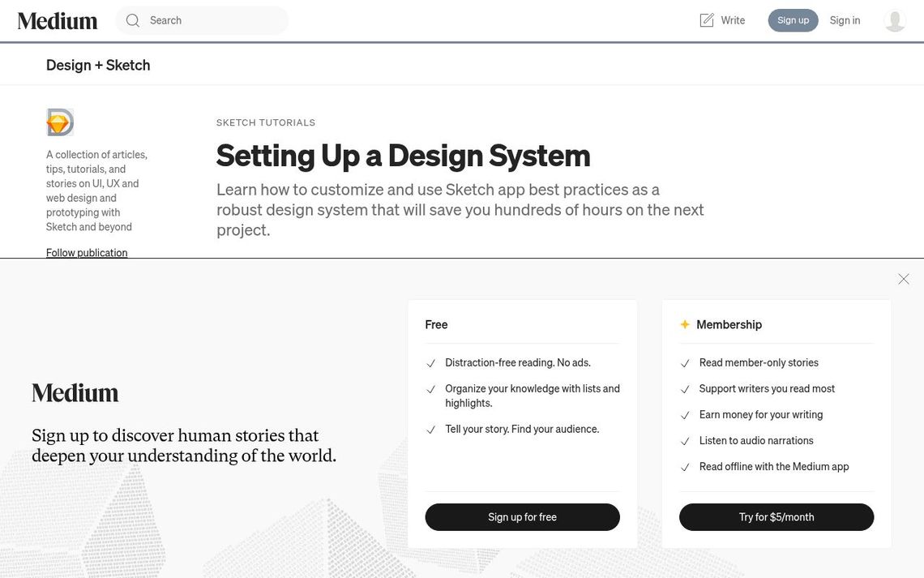Select checkmark beside Read offline with Medium app
The height and width of the screenshot is (578, 924).
click(x=685, y=467)
